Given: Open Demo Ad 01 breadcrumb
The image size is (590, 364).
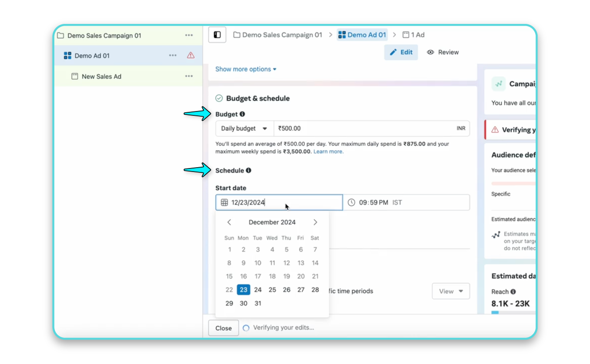Looking at the screenshot, I should point(362,35).
